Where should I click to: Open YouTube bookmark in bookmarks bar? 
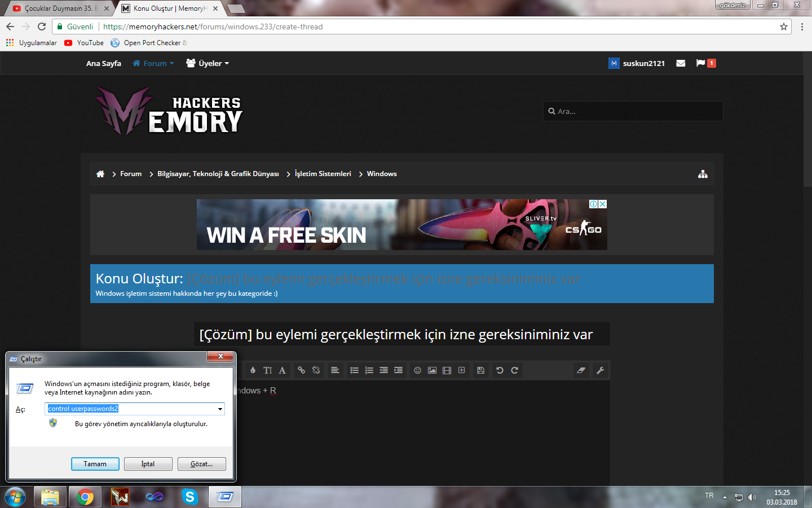[x=84, y=43]
